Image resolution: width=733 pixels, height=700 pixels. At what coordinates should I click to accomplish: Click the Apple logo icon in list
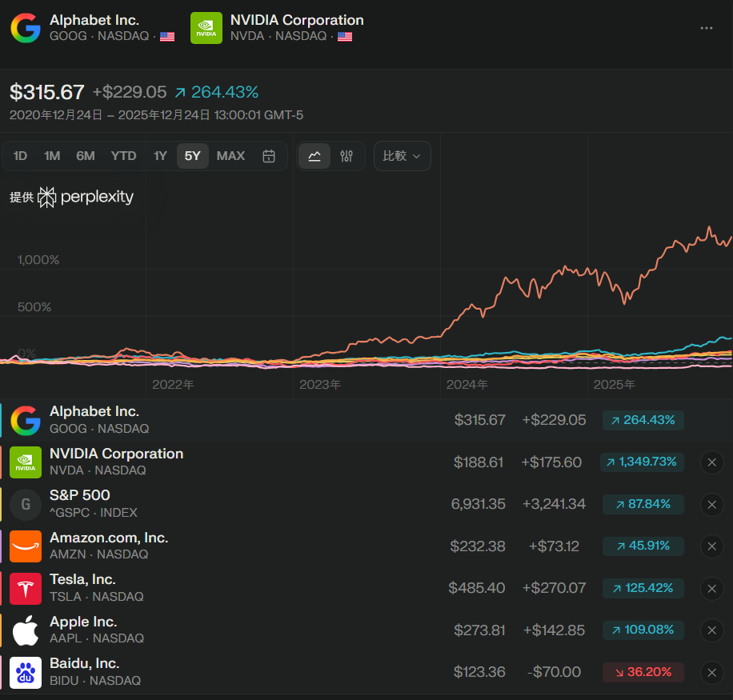pos(26,630)
